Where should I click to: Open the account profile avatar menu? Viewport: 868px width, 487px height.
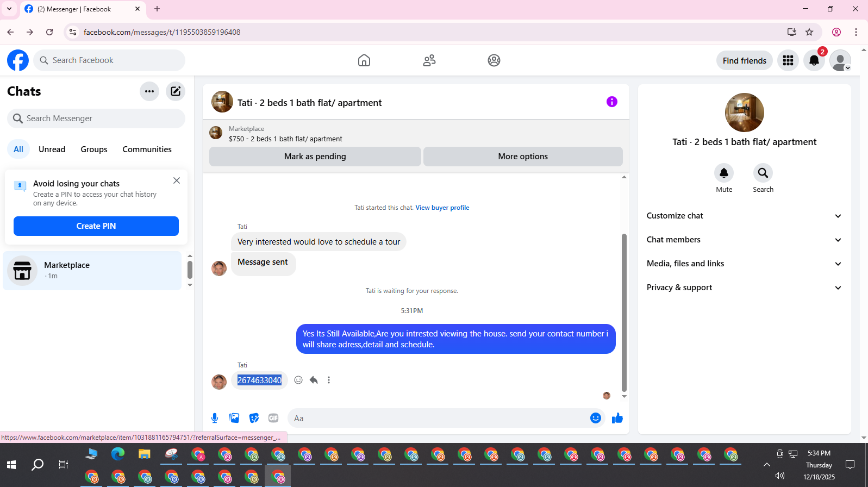pos(840,60)
